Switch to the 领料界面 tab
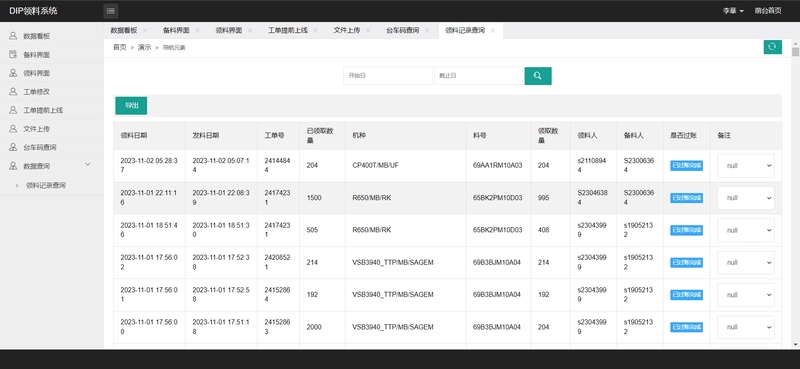Screen dimensions: 800x369 (x=229, y=31)
